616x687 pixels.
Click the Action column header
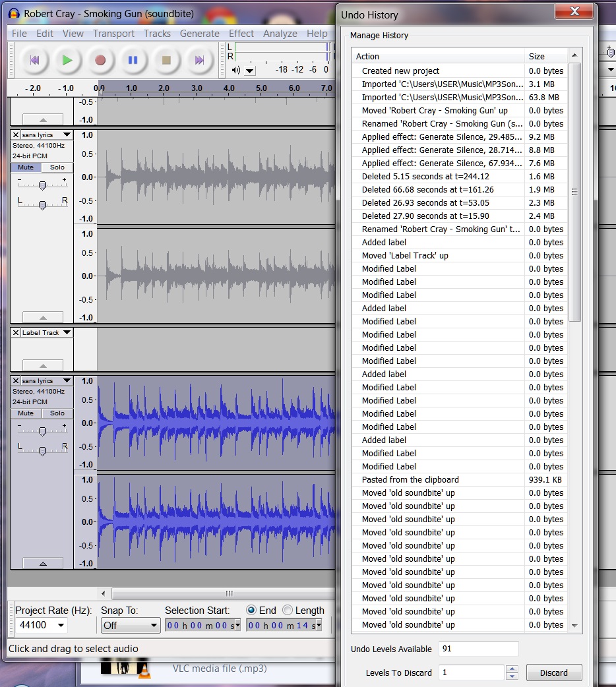tap(438, 56)
